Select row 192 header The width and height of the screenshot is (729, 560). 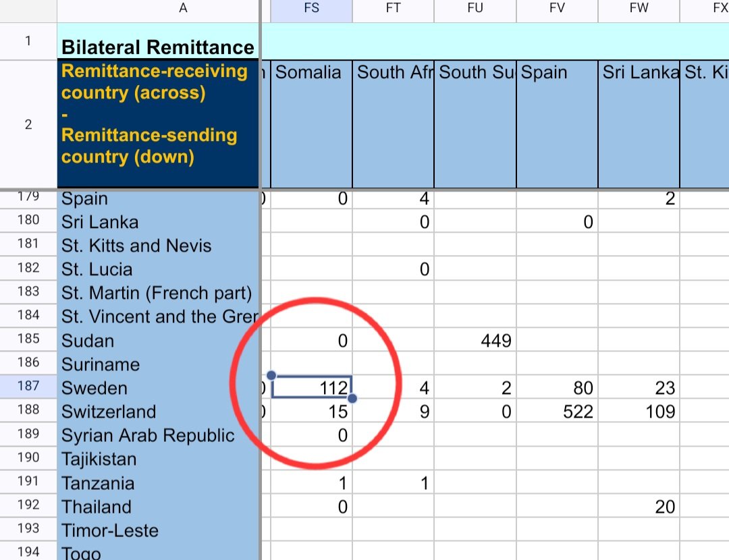click(28, 505)
